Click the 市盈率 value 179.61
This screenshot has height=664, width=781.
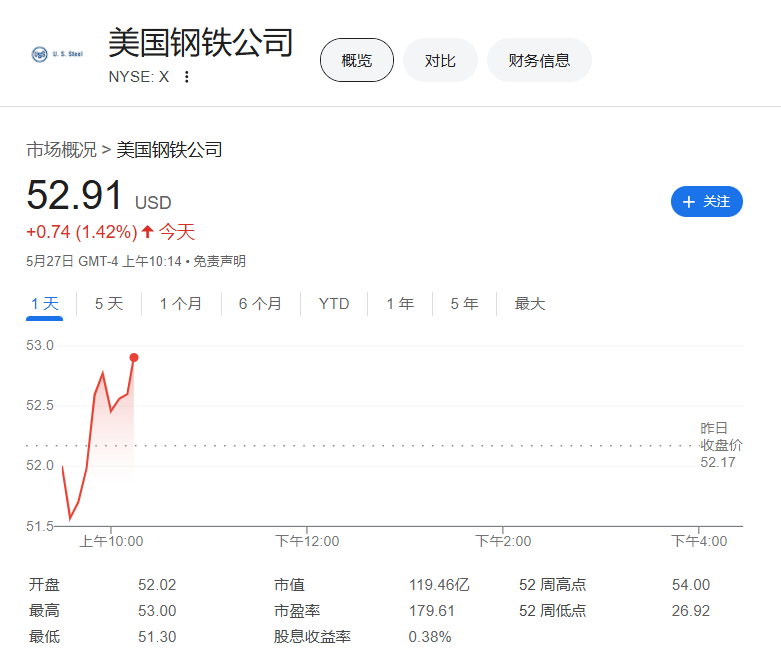point(431,611)
